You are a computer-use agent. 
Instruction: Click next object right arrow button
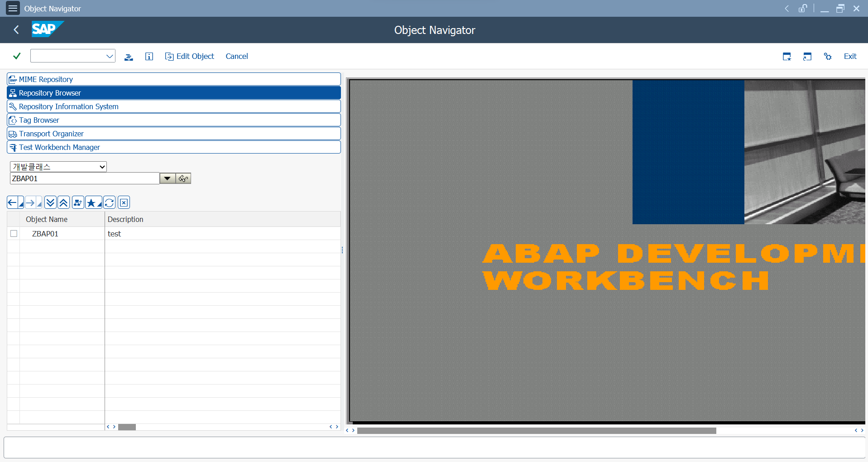(31, 202)
